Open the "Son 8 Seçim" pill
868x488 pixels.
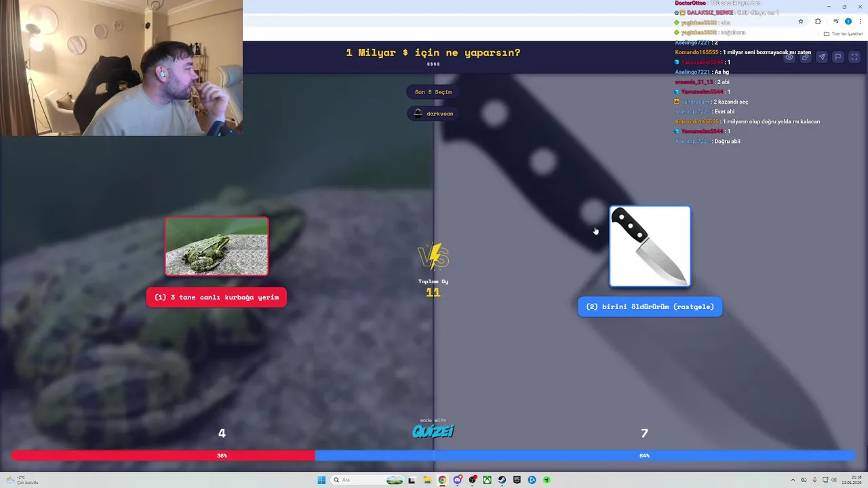(x=433, y=91)
